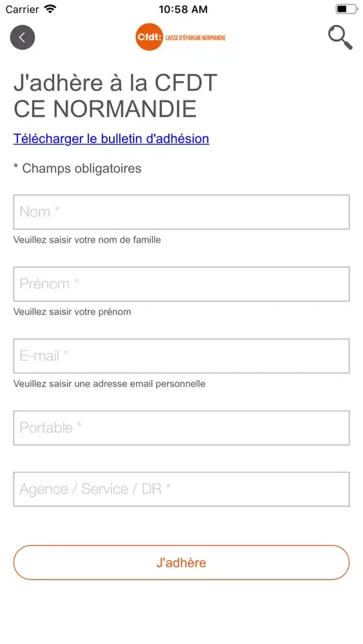363x644 pixels.
Task: Tap the Caisse d'Épargne Normandie header text
Action: (195, 37)
